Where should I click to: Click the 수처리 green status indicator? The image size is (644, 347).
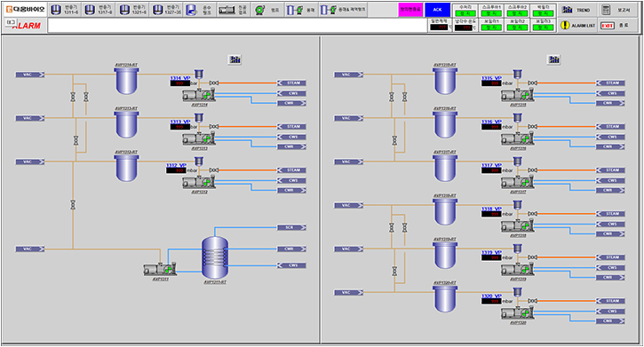click(x=465, y=13)
